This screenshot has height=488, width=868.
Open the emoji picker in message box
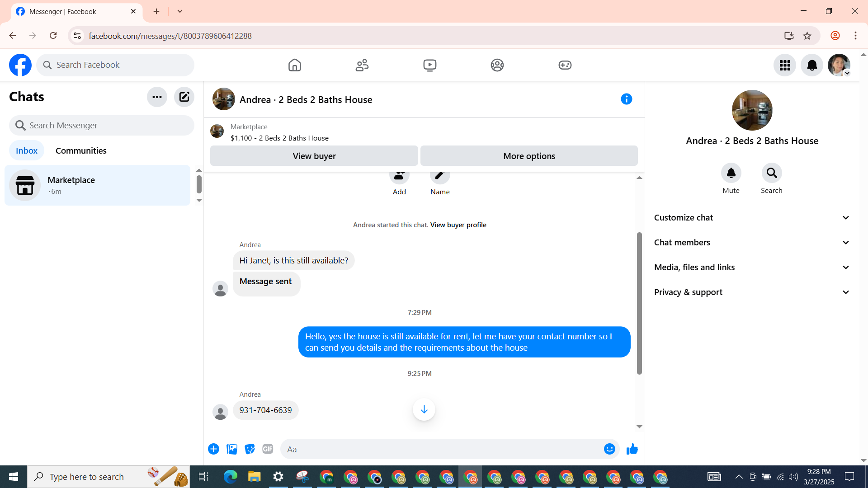coord(609,449)
